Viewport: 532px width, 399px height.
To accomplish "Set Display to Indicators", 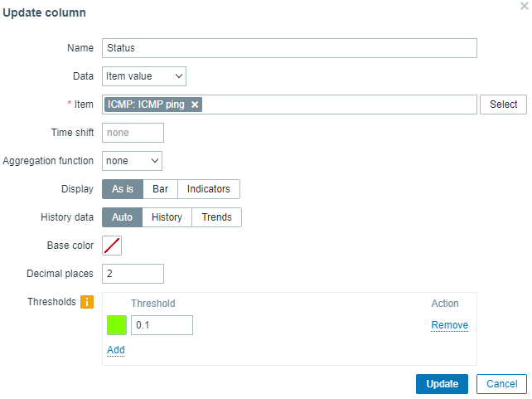I will coord(209,189).
